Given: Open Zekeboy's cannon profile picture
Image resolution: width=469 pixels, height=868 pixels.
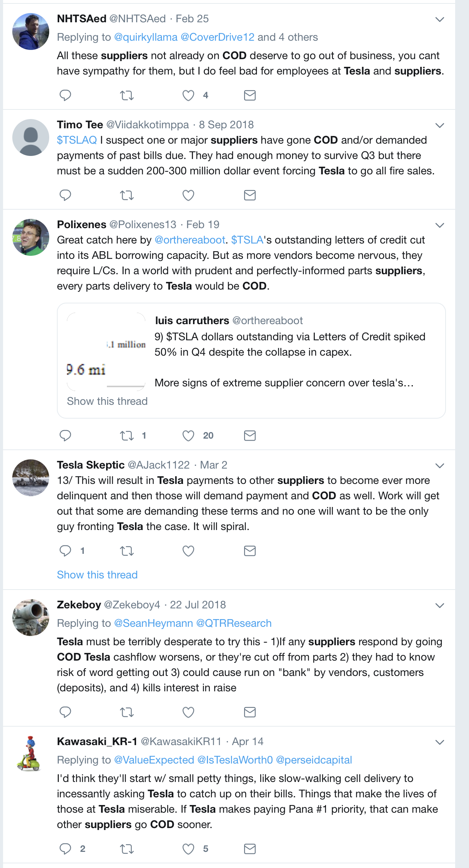Looking at the screenshot, I should [x=31, y=617].
